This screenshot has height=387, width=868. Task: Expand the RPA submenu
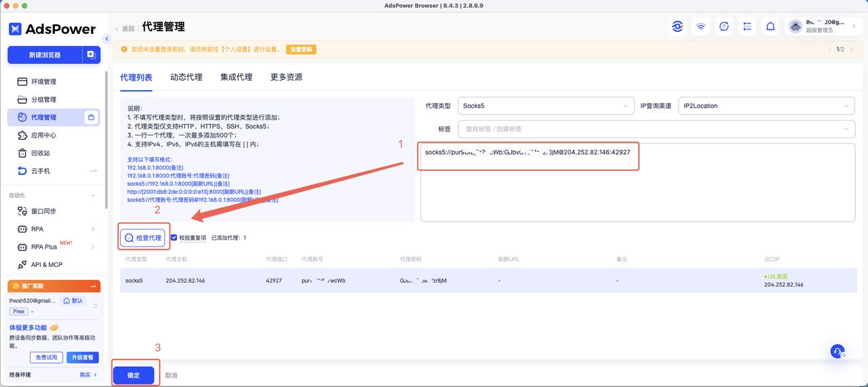click(x=93, y=229)
